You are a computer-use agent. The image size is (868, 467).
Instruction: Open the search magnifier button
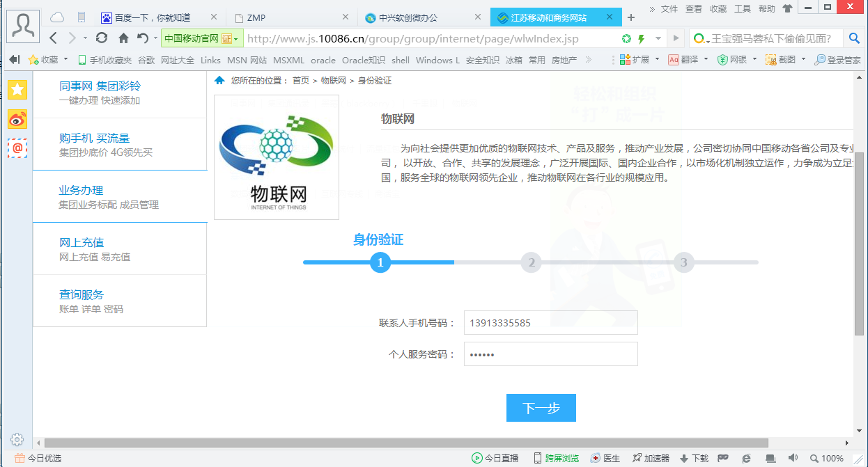854,38
